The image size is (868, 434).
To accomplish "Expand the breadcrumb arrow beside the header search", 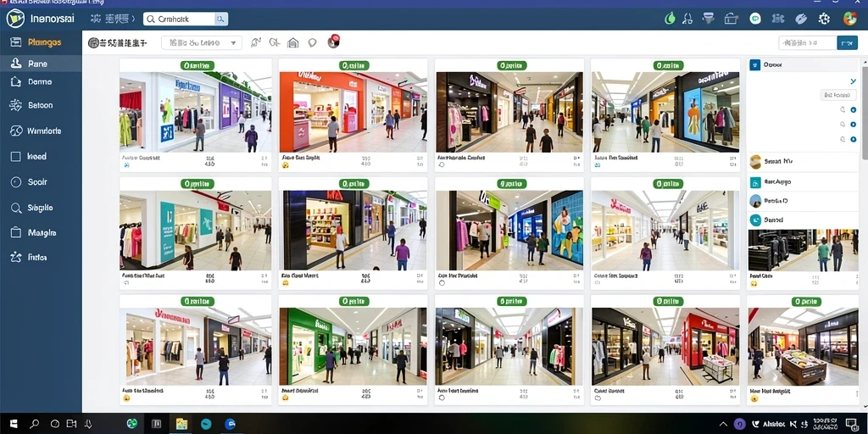I will 133,19.
